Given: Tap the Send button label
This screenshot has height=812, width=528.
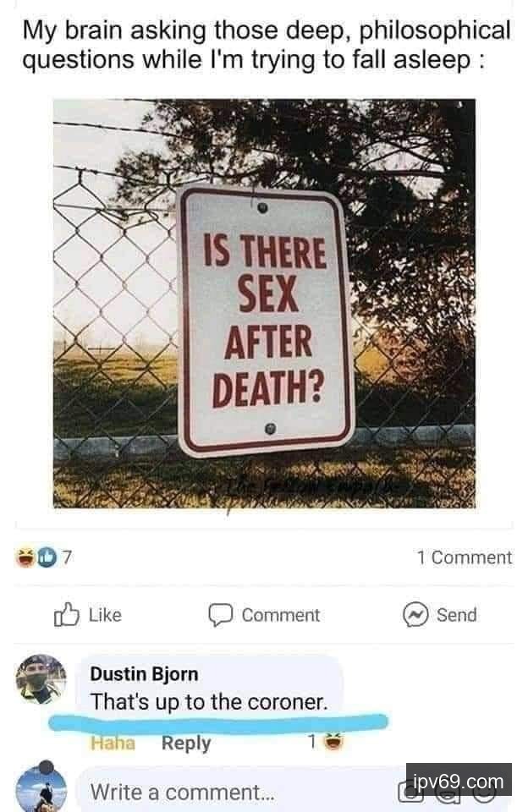Looking at the screenshot, I should tap(456, 615).
